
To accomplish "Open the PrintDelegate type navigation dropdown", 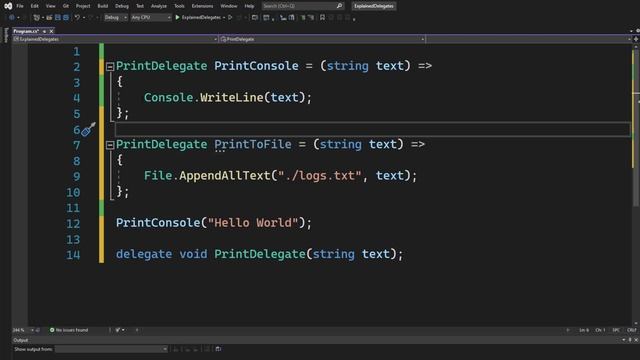I will (322, 39).
